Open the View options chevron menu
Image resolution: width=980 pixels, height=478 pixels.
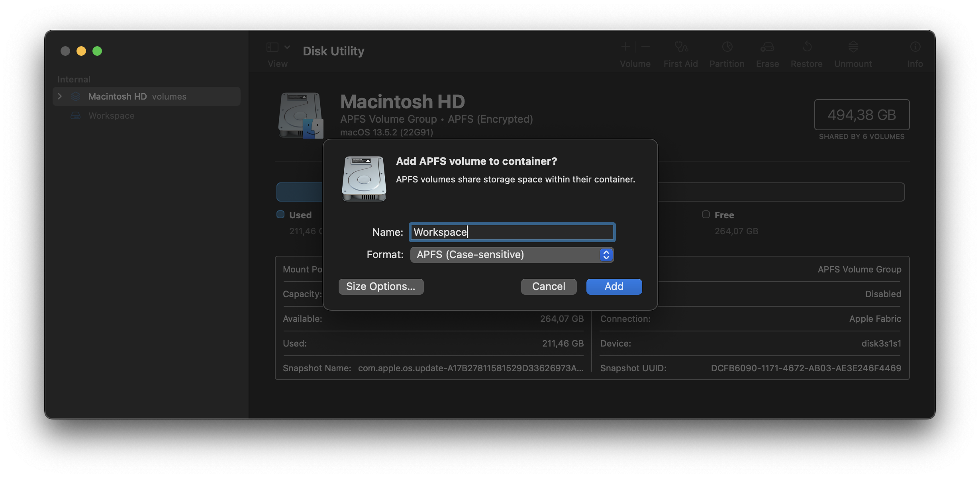(287, 47)
